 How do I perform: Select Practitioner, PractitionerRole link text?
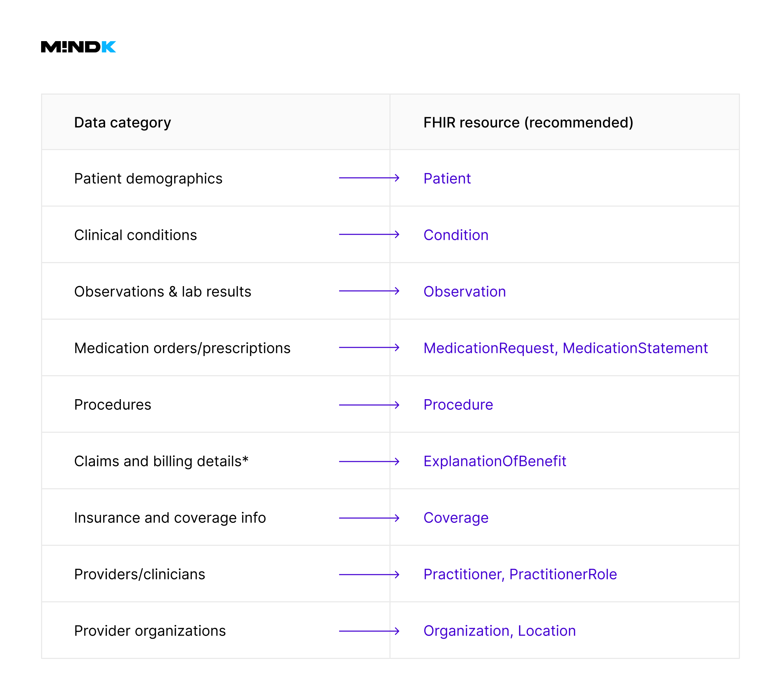520,574
